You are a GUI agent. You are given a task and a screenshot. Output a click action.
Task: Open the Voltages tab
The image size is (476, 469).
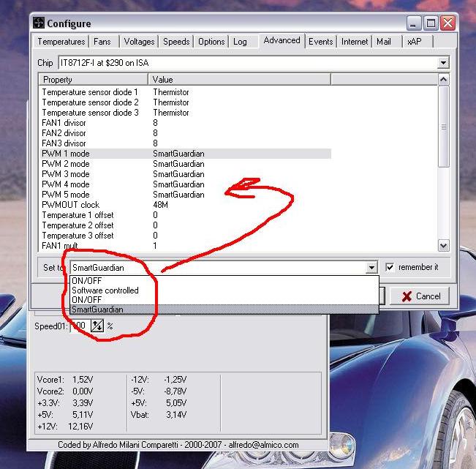(x=139, y=41)
